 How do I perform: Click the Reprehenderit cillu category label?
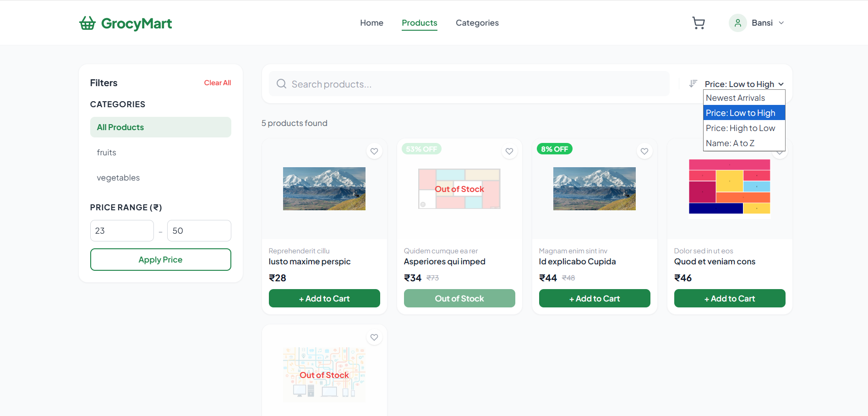pos(299,251)
